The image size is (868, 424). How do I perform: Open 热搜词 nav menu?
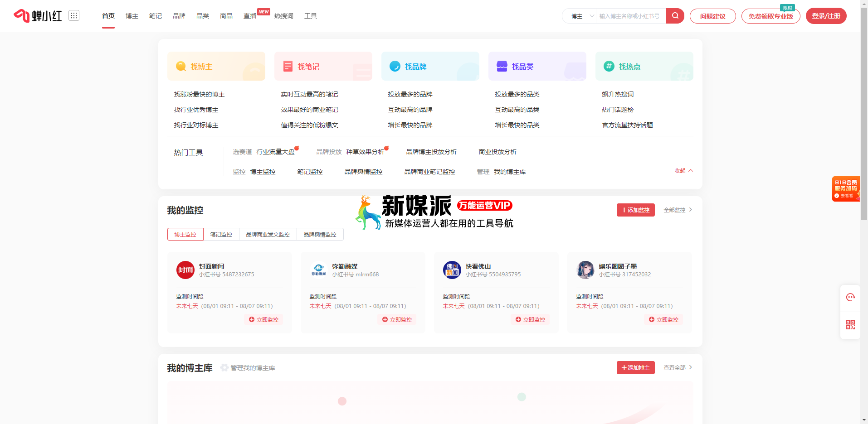tap(284, 16)
